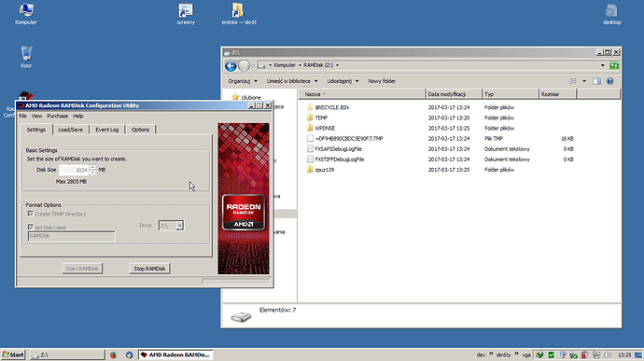Screen dimensions: 644x361
Task: Click the RAMDisk disk label text field
Action: click(72, 236)
